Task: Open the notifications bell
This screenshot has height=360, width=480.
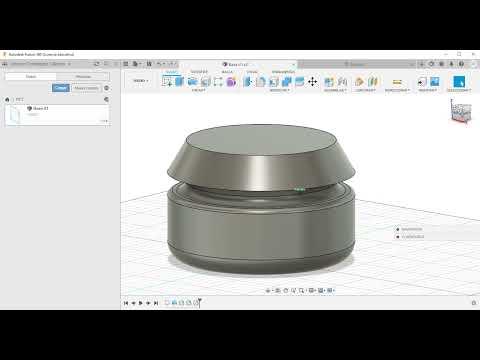Action: click(451, 64)
